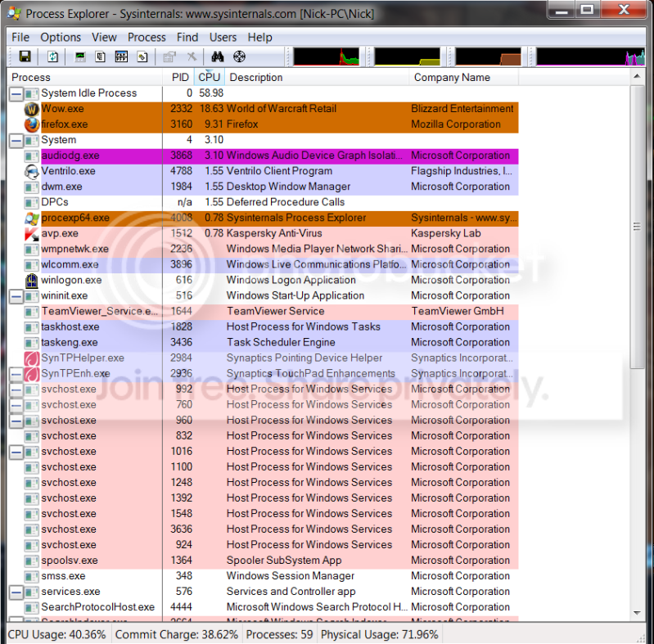Click the Find Window's Process target icon
654x644 pixels.
(x=239, y=56)
